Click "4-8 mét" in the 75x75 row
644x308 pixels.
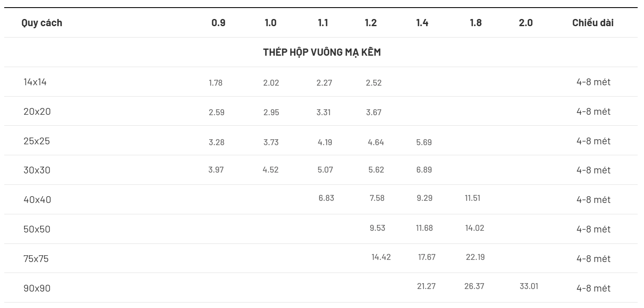pyautogui.click(x=593, y=259)
